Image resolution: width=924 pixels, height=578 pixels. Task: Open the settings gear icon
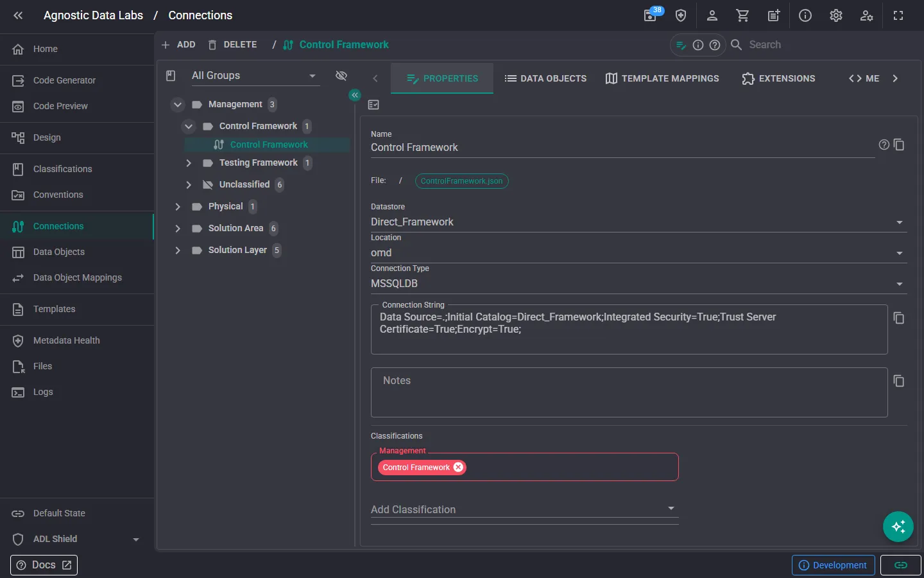[x=835, y=15]
